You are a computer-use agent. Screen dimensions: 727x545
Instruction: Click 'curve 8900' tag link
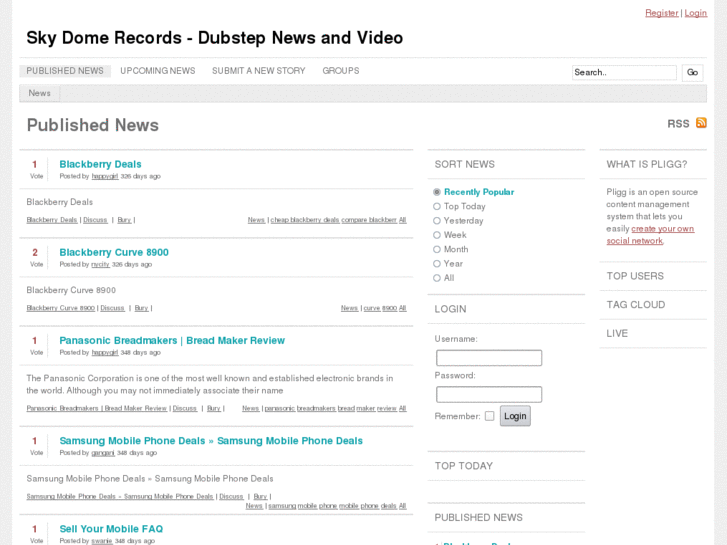point(380,308)
